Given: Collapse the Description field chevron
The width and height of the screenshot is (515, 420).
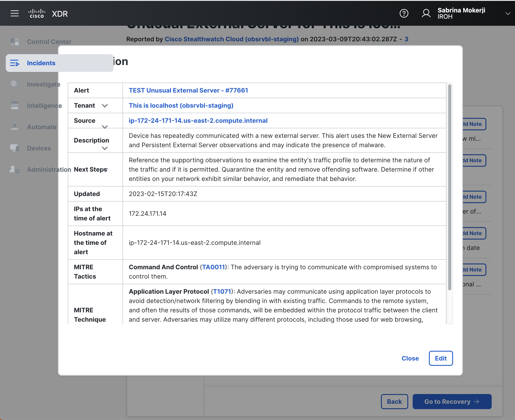Looking at the screenshot, I should [x=105, y=148].
